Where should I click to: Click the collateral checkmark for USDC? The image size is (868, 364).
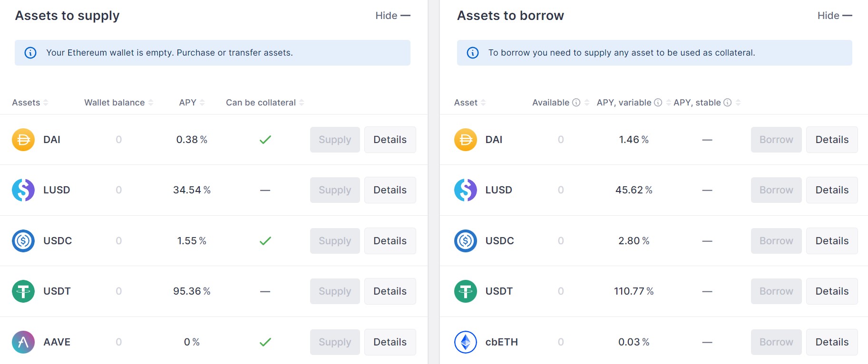265,240
